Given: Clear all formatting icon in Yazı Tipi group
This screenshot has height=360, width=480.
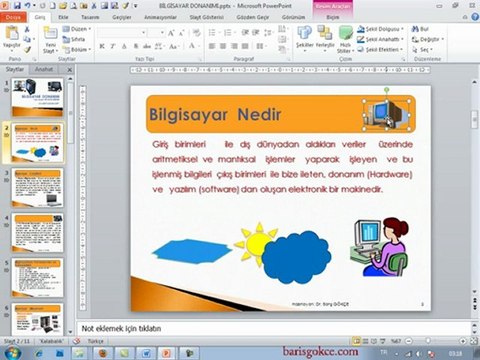Looking at the screenshot, I should (197, 33).
